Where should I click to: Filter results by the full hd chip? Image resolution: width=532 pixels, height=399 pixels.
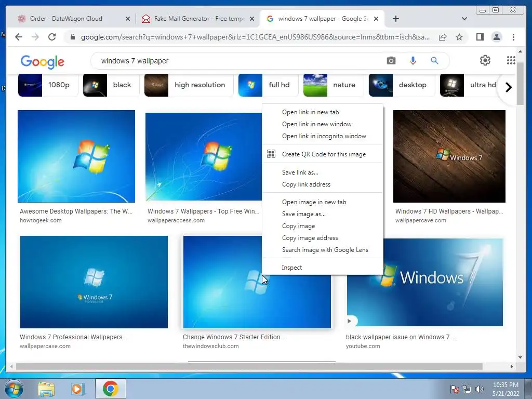click(268, 85)
